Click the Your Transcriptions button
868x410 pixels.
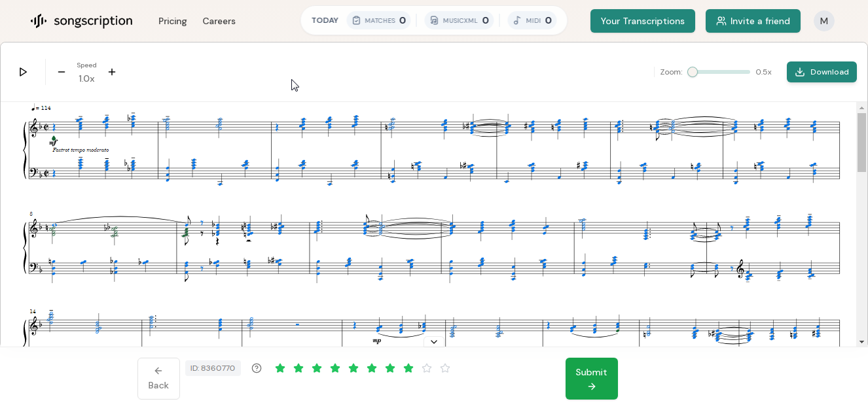tap(642, 21)
